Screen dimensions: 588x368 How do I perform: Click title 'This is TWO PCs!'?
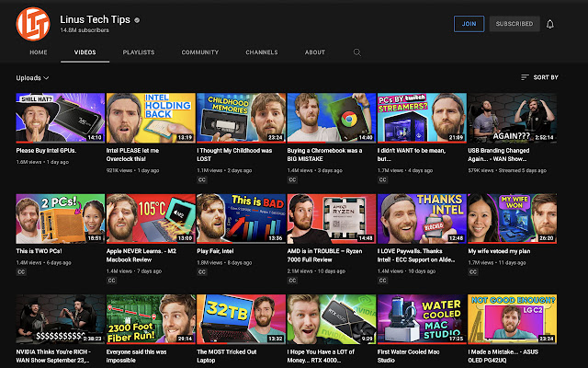(x=39, y=251)
